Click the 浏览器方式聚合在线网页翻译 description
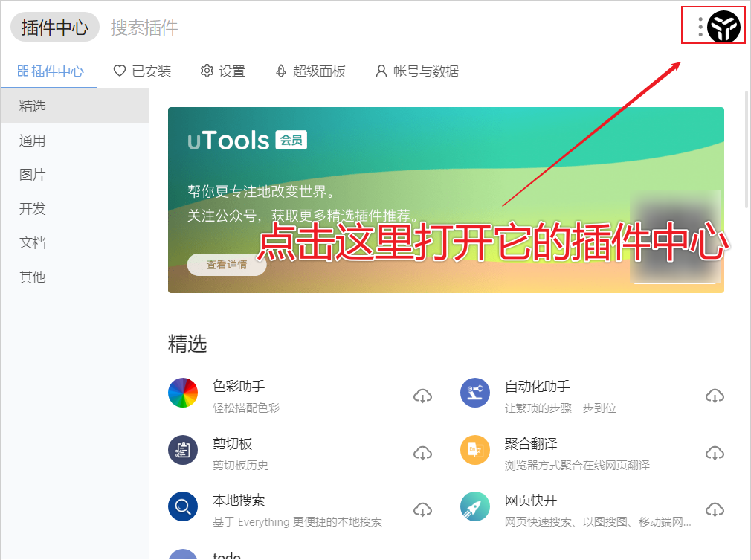Screen dimensions: 751x560 coord(577,465)
